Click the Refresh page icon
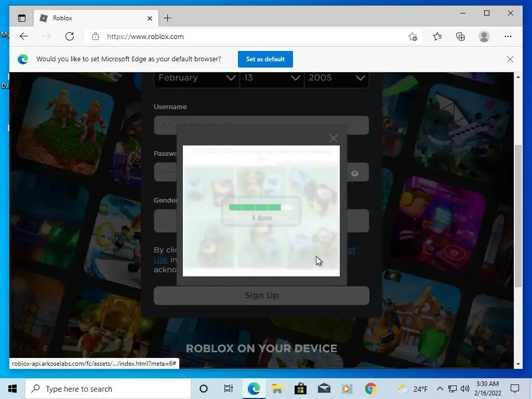This screenshot has width=532, height=399. click(x=70, y=36)
